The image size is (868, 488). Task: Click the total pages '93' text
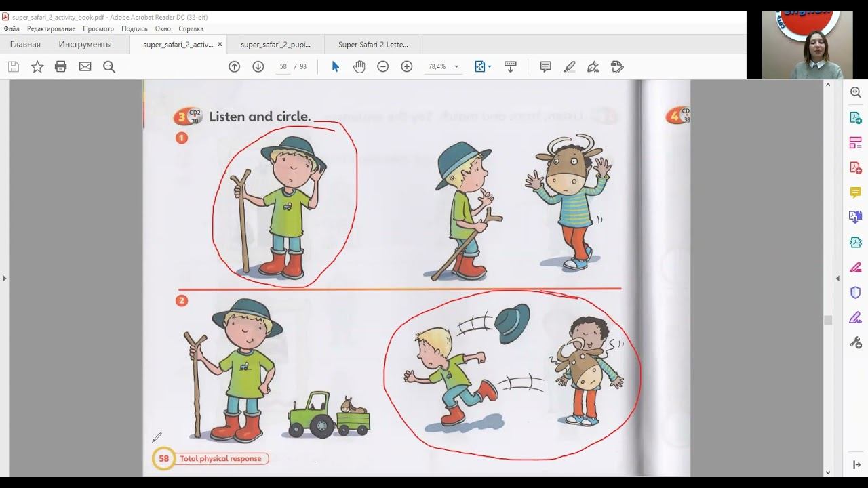[x=303, y=66]
